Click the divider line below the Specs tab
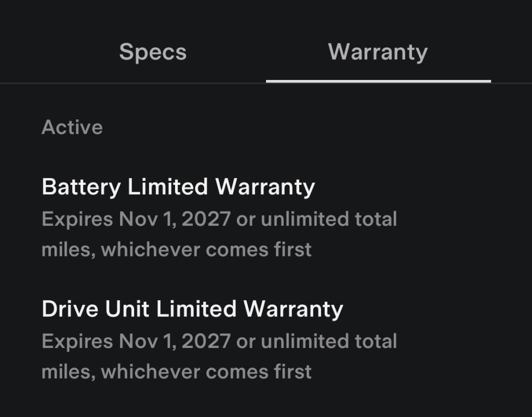 133,83
